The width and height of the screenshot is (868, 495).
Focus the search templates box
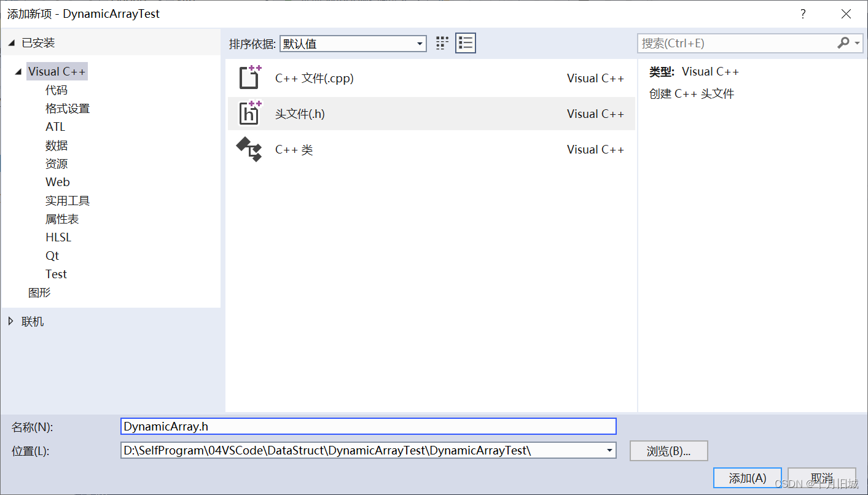pos(736,43)
